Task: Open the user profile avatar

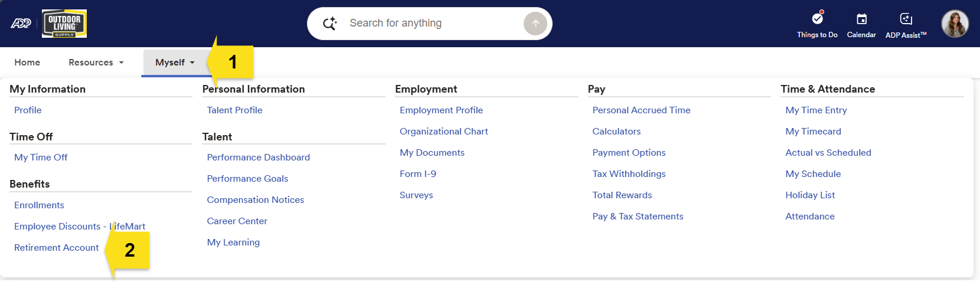Action: coord(955,24)
